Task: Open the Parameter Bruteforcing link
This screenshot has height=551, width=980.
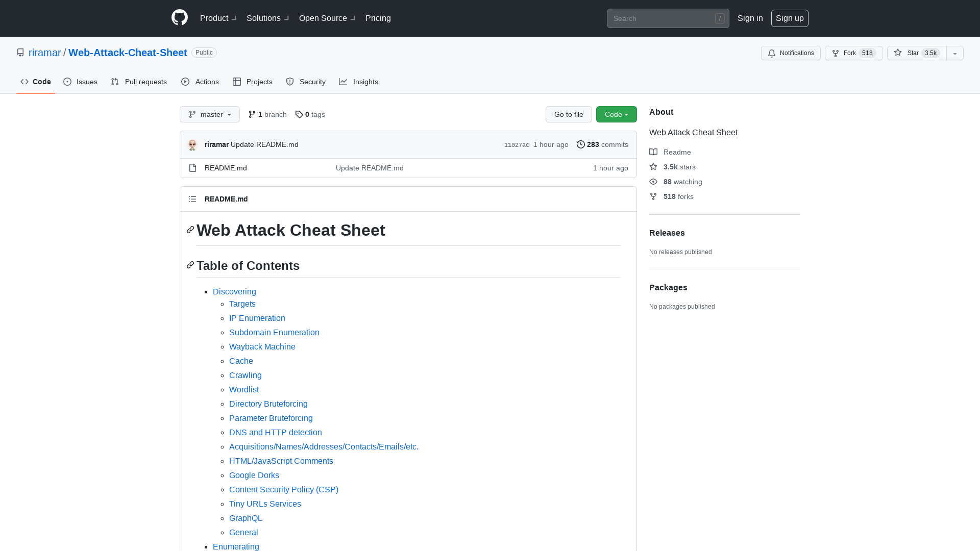Action: coord(271,418)
